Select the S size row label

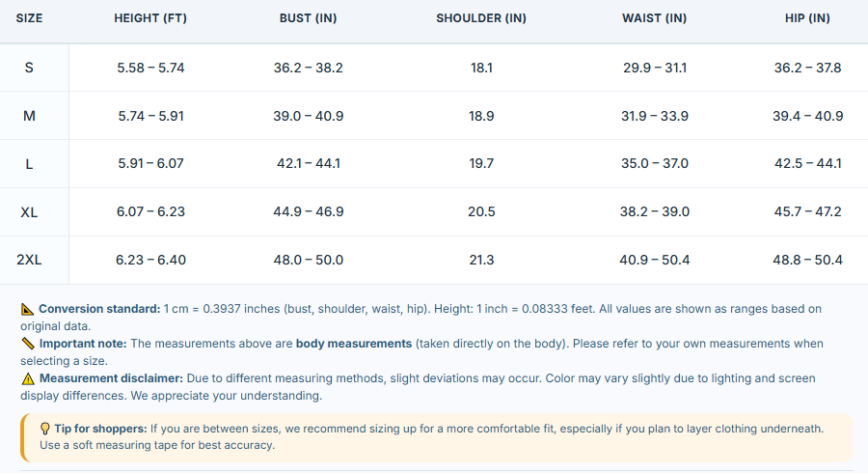[x=29, y=69]
